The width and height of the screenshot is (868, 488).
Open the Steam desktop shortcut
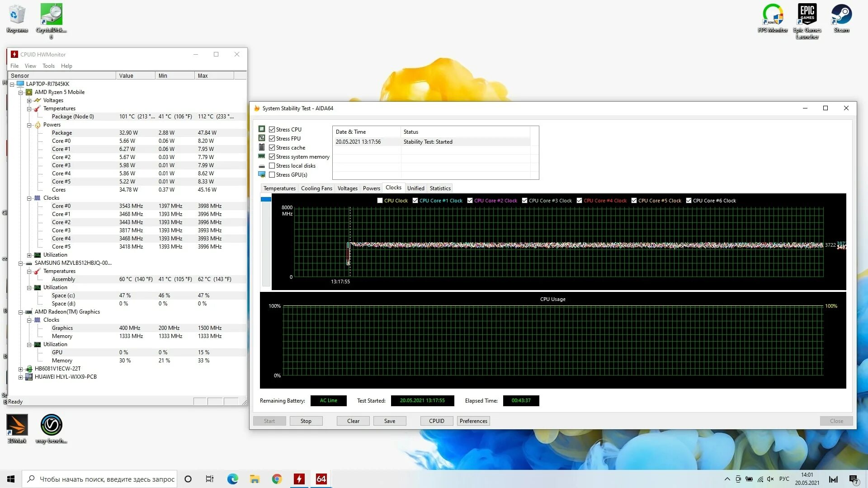point(841,18)
